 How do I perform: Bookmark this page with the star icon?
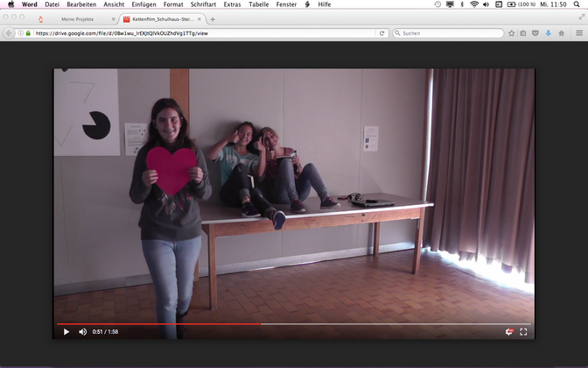512,33
